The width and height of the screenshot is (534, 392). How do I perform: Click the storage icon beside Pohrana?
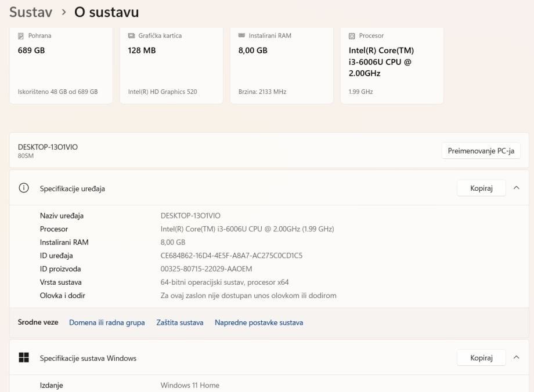tap(22, 36)
